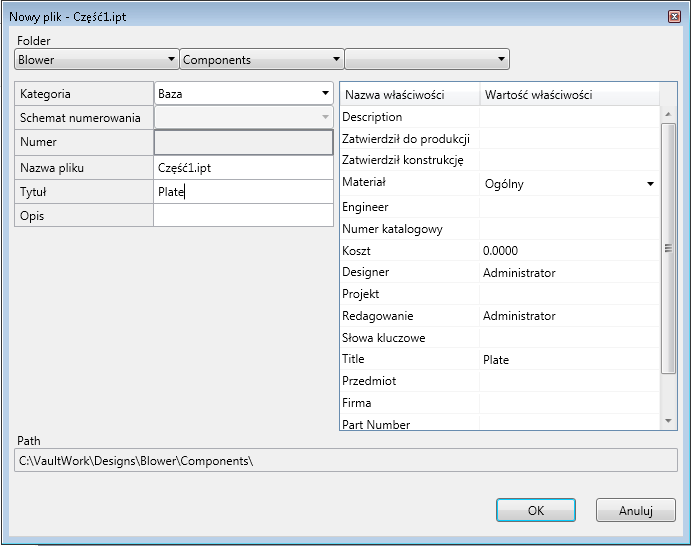Image resolution: width=691 pixels, height=546 pixels.
Task: Click the Description property value cell
Action: (569, 118)
